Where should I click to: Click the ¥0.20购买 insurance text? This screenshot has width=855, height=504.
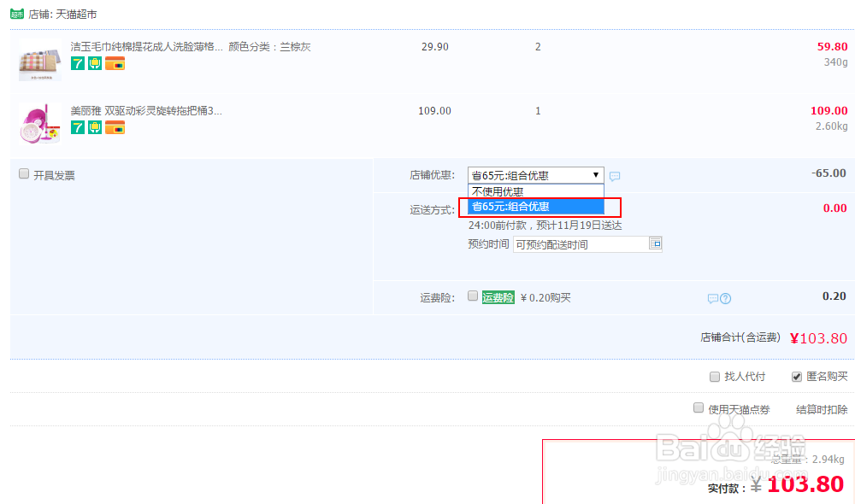coord(545,298)
